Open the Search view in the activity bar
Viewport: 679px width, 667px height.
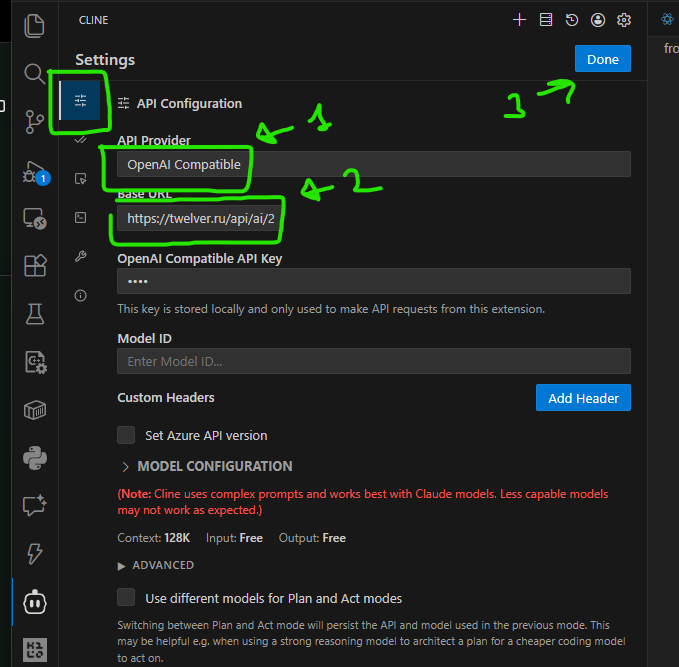tap(35, 74)
